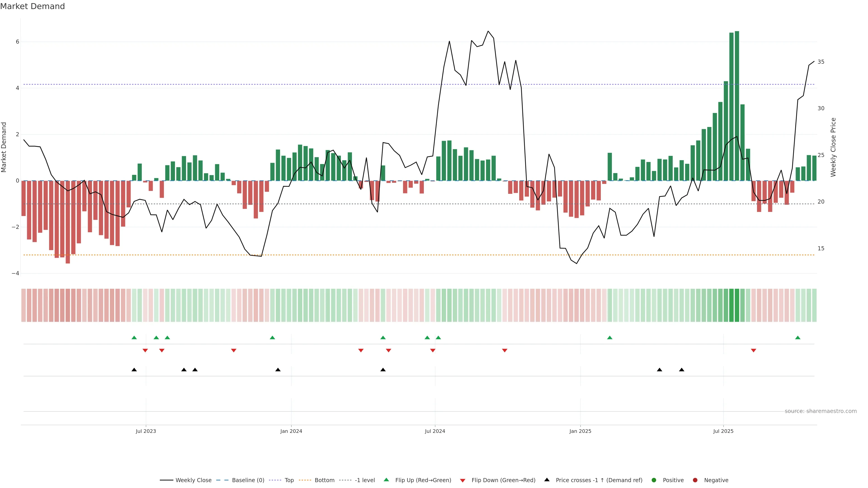Click the red Negative legend dot

(695, 480)
